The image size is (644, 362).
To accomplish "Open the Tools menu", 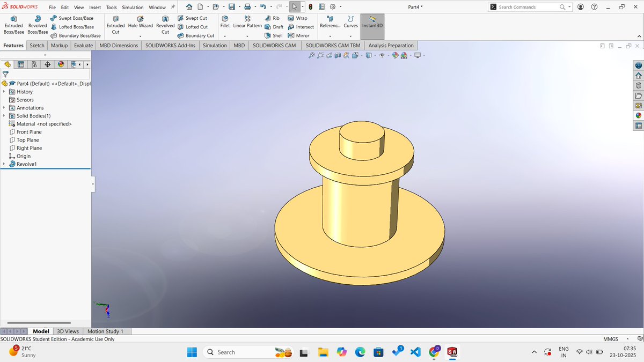I will tap(111, 8).
